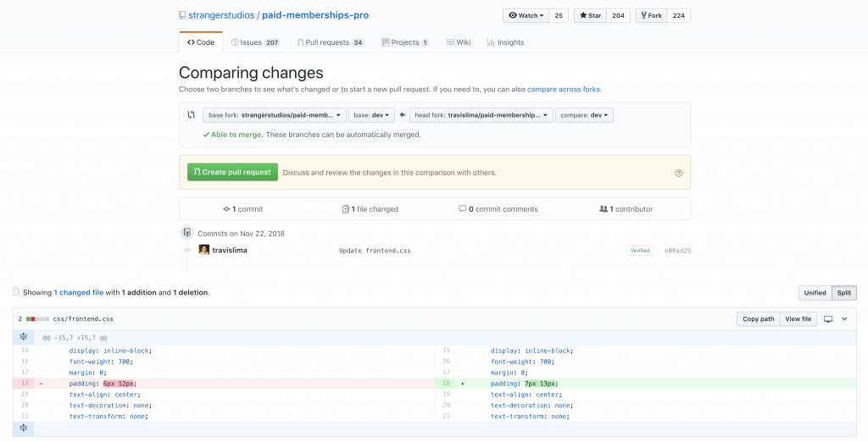Open the strangerstudios owner link
The height and width of the screenshot is (442, 868).
point(221,15)
